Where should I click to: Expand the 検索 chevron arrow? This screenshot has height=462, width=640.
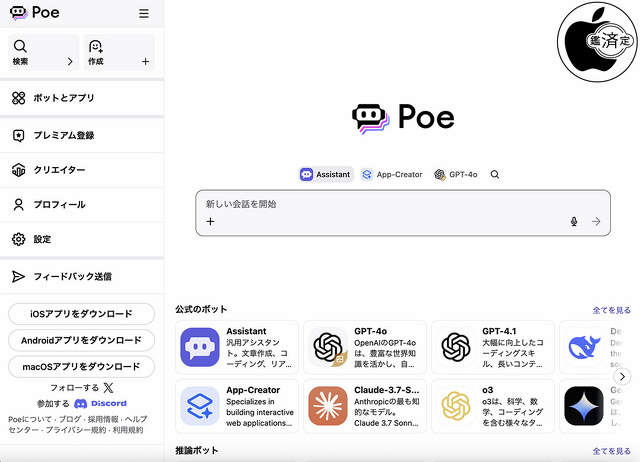[x=70, y=62]
